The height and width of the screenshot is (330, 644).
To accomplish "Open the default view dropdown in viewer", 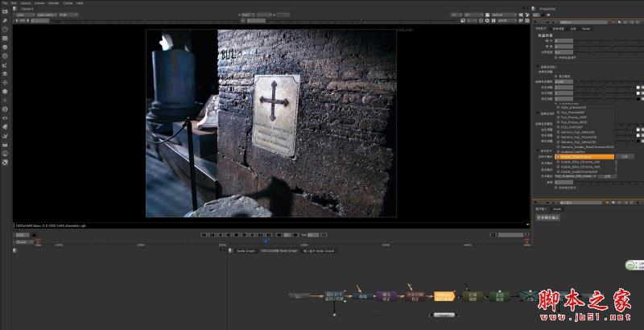I will click(x=504, y=14).
